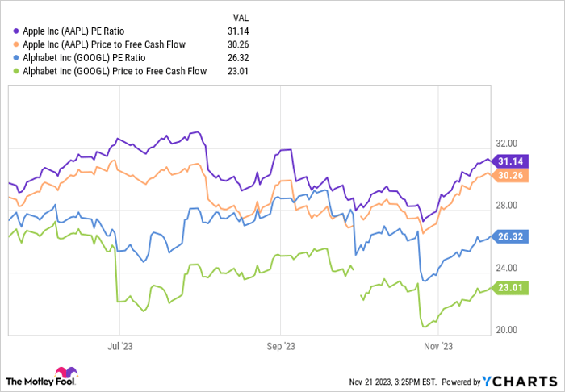Select the Alphabet Price to Free Cash Flow label
The image size is (565, 392).
(x=115, y=71)
